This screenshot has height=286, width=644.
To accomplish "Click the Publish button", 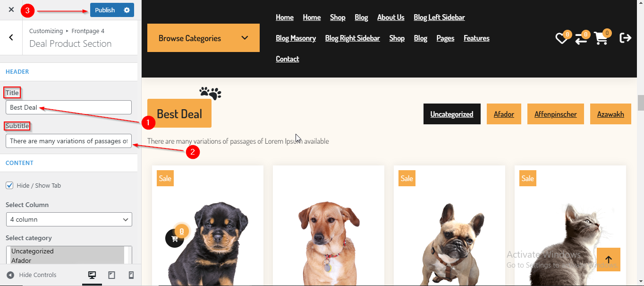I will pyautogui.click(x=105, y=10).
